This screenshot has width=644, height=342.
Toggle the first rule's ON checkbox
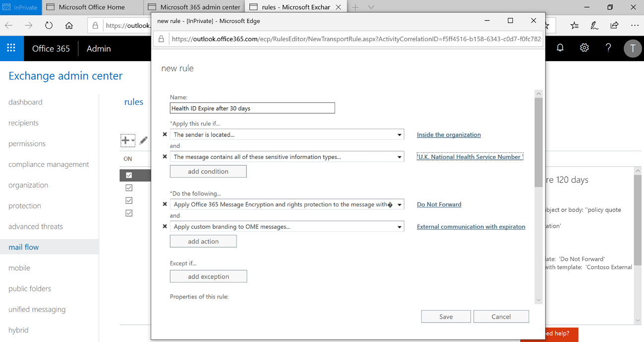129,175
